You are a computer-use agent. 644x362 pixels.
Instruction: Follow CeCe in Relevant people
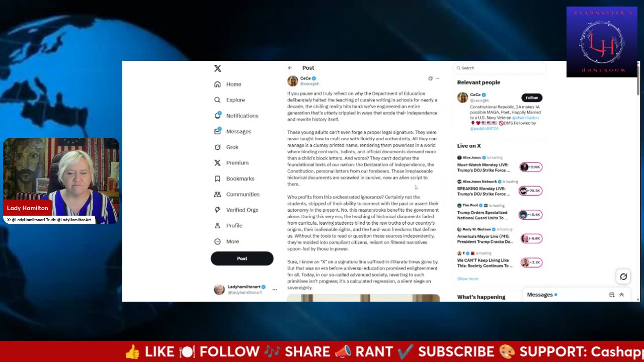pos(532,98)
